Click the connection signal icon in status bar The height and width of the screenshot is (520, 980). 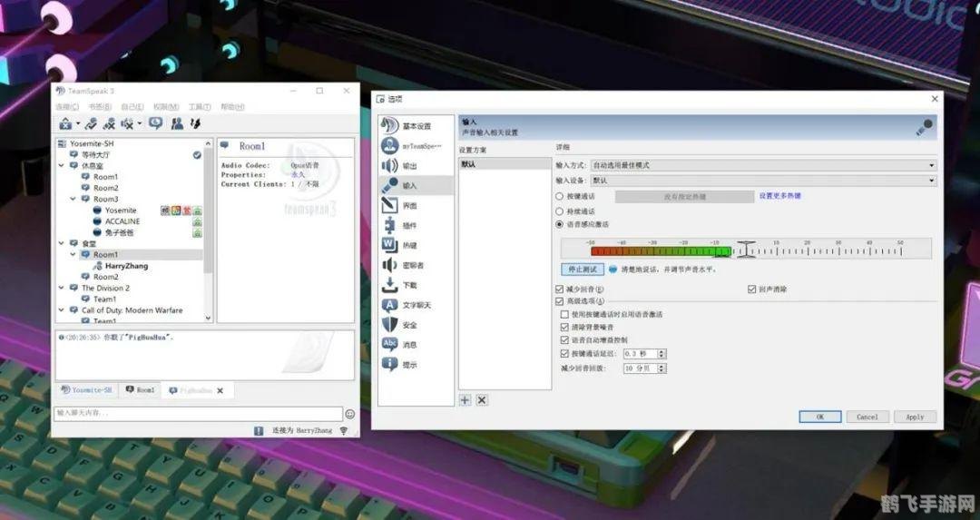[344, 431]
